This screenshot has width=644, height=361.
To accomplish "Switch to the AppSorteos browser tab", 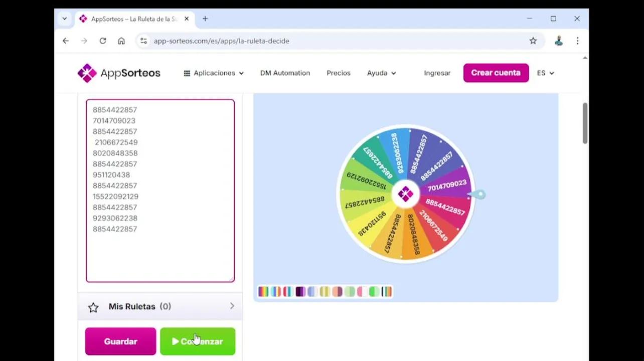I will pyautogui.click(x=133, y=19).
